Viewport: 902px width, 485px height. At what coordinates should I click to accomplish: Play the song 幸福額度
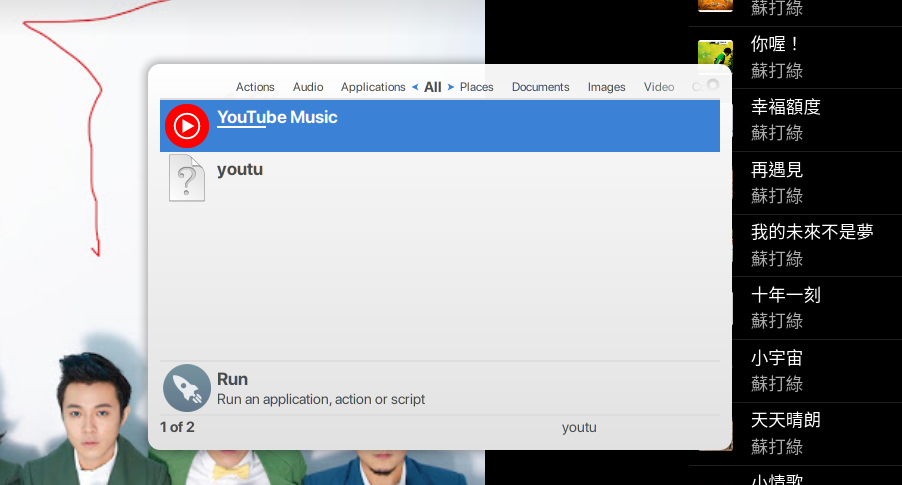tap(785, 106)
